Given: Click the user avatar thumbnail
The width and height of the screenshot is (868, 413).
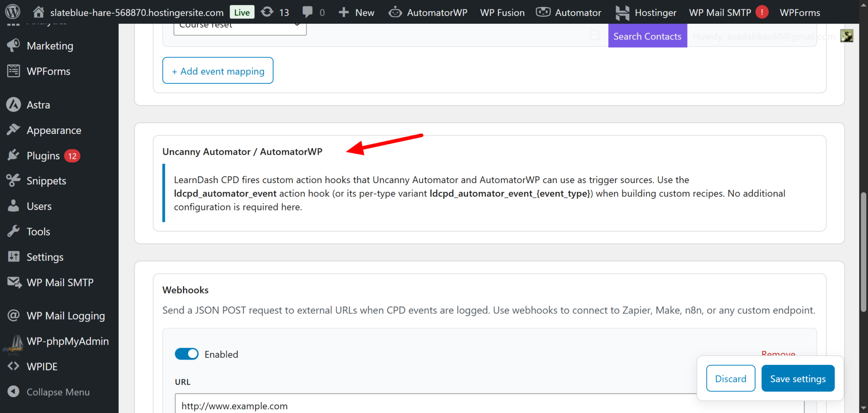Looking at the screenshot, I should [x=847, y=36].
